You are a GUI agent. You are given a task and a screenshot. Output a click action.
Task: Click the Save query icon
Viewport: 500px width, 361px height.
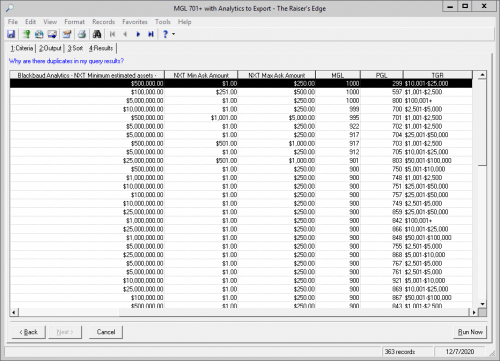(11, 34)
